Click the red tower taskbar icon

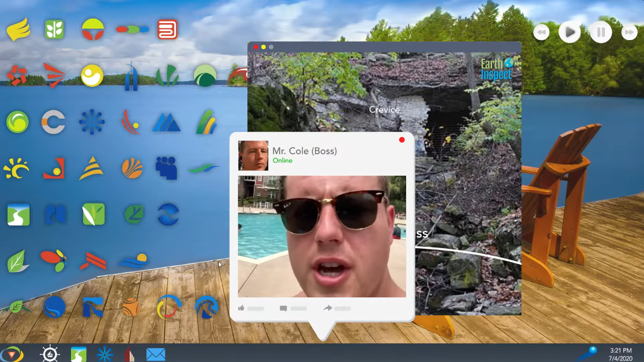[130, 354]
